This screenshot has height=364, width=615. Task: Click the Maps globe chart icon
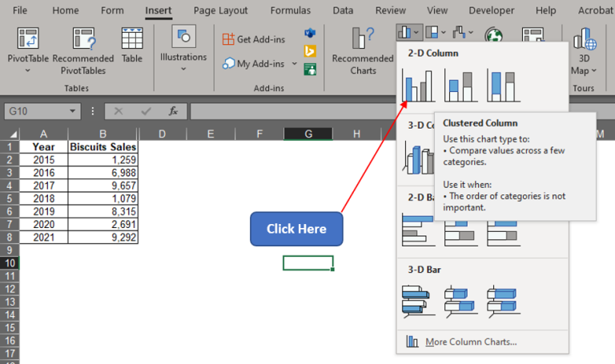point(493,35)
